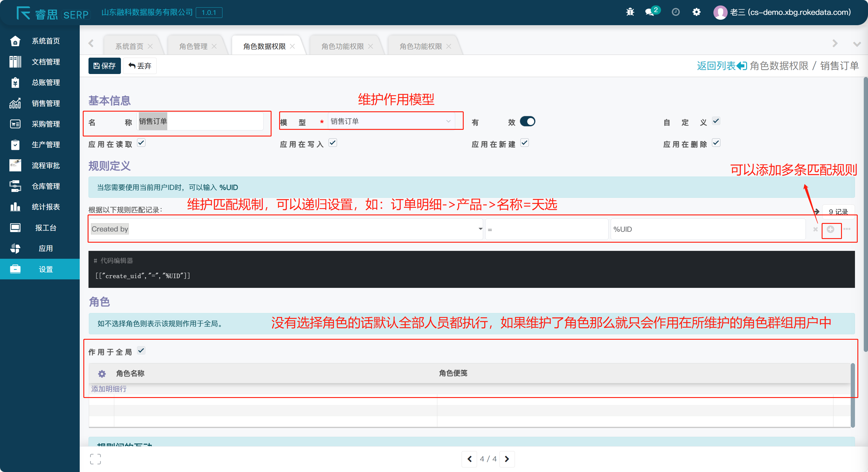Add a new matching rule with plus icon
Image resolution: width=868 pixels, height=472 pixels.
831,230
